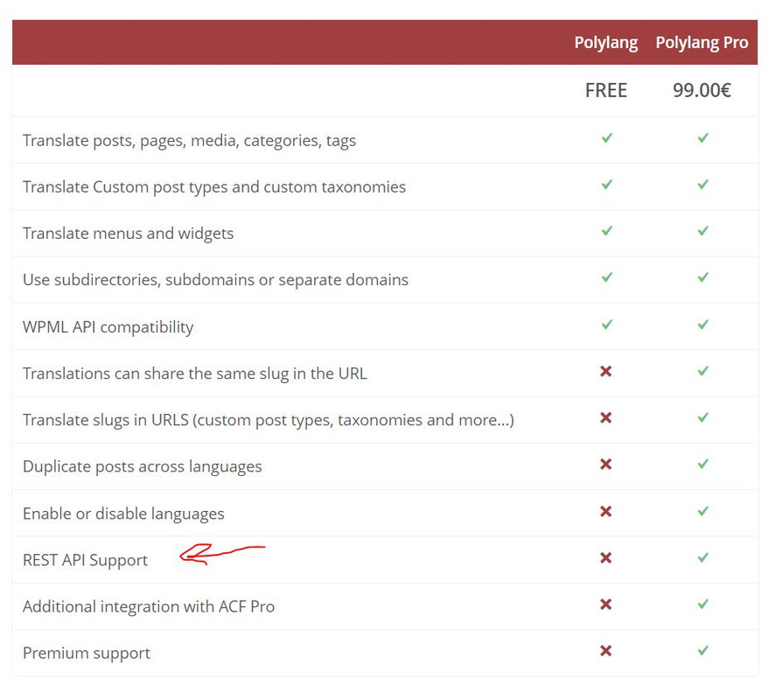Viewport: 775px width, 700px height.
Task: Click Polylang red cross for same slug row
Action: [x=606, y=371]
